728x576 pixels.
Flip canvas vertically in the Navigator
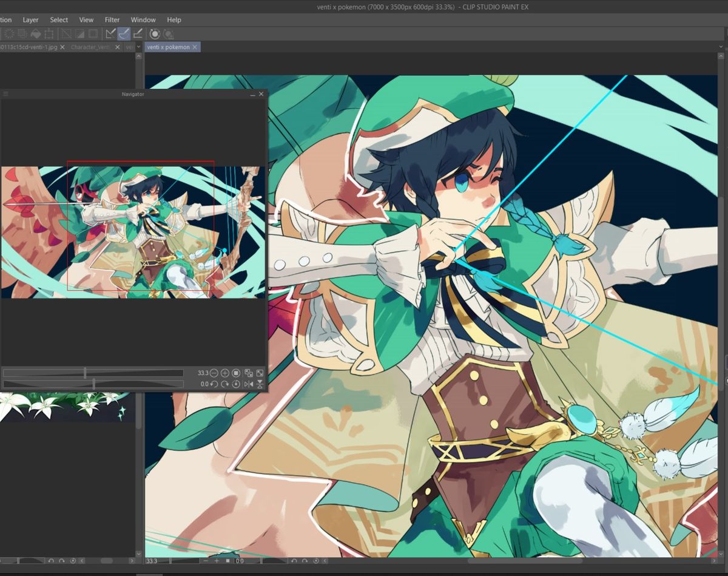pos(260,384)
